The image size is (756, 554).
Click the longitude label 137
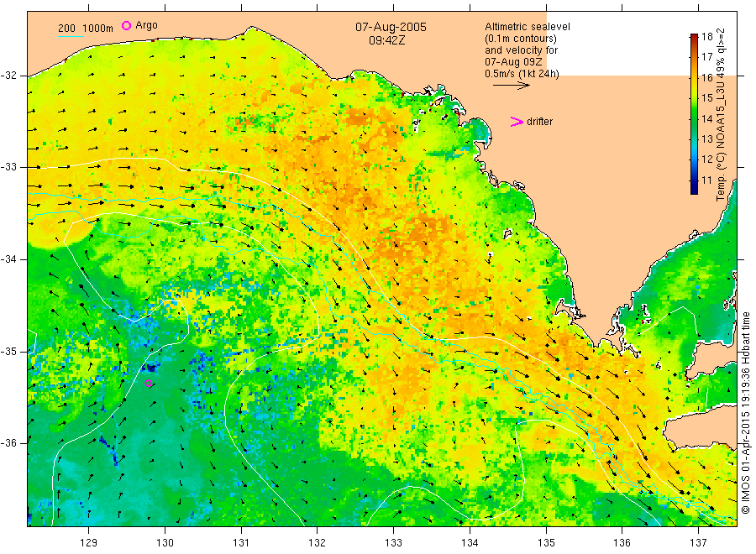pyautogui.click(x=698, y=543)
